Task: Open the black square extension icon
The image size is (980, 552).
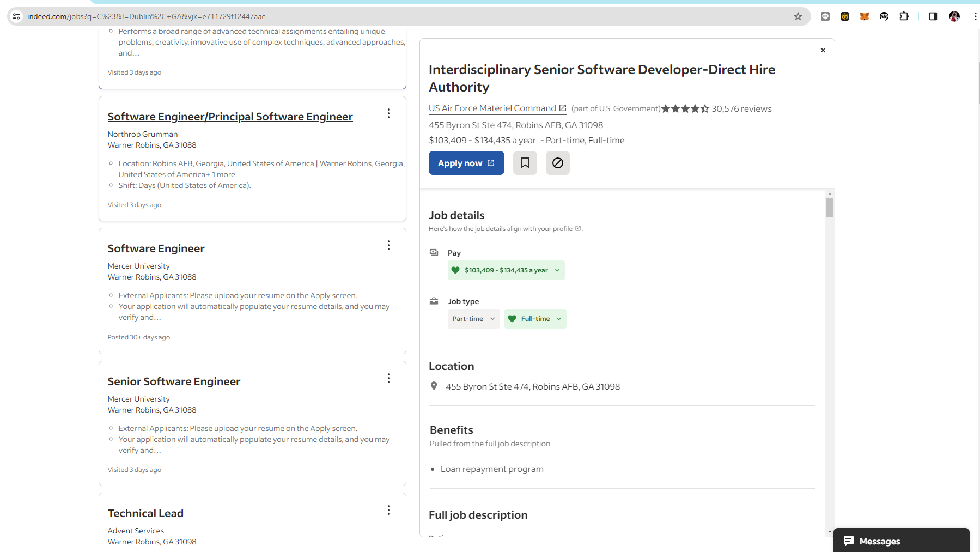Action: [845, 16]
